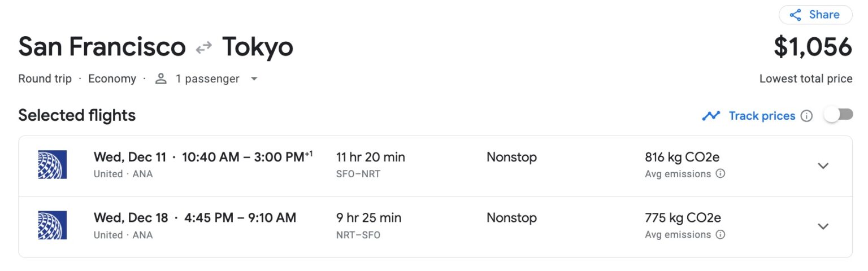868x271 pixels.
Task: Click the Share button
Action: pyautogui.click(x=815, y=15)
